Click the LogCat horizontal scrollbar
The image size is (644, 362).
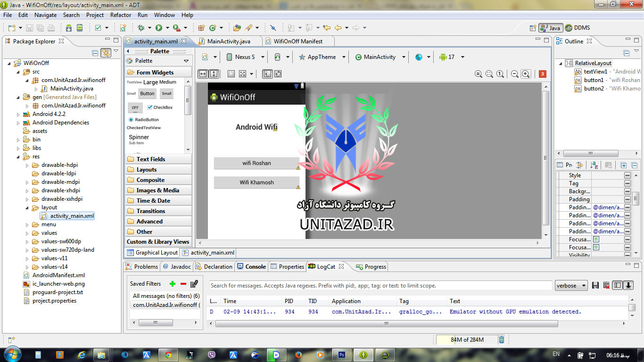pyautogui.click(x=387, y=324)
